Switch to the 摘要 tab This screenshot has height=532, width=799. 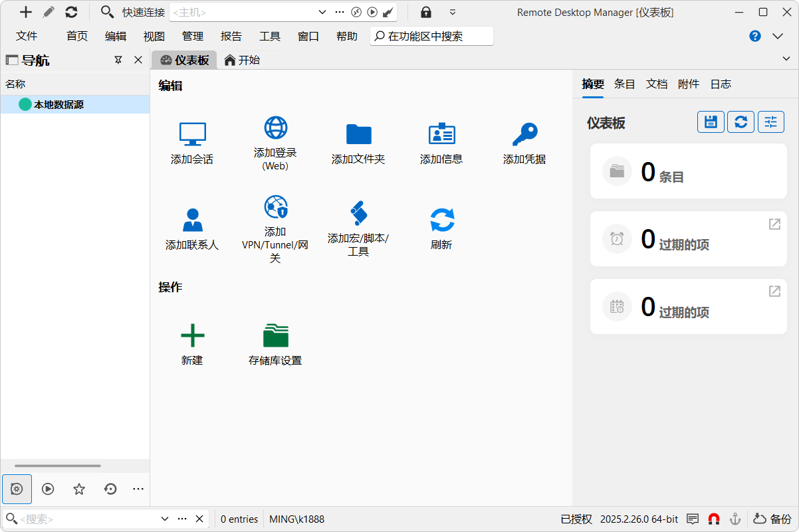click(593, 84)
